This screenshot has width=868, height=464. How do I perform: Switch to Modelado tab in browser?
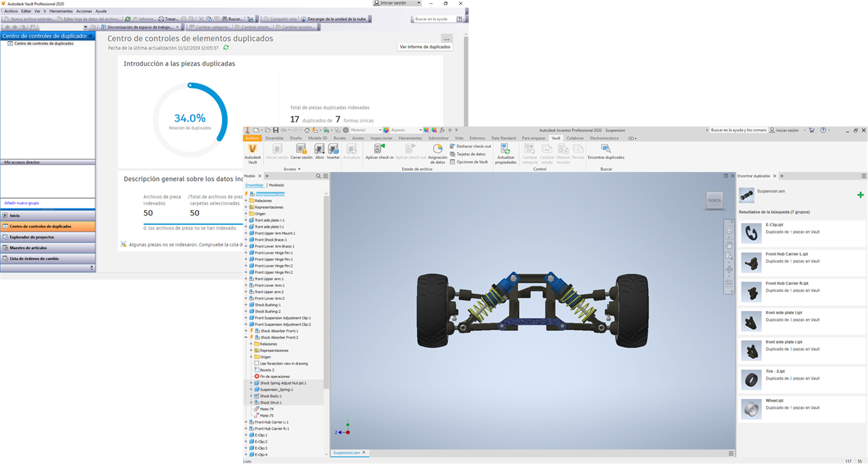click(276, 185)
